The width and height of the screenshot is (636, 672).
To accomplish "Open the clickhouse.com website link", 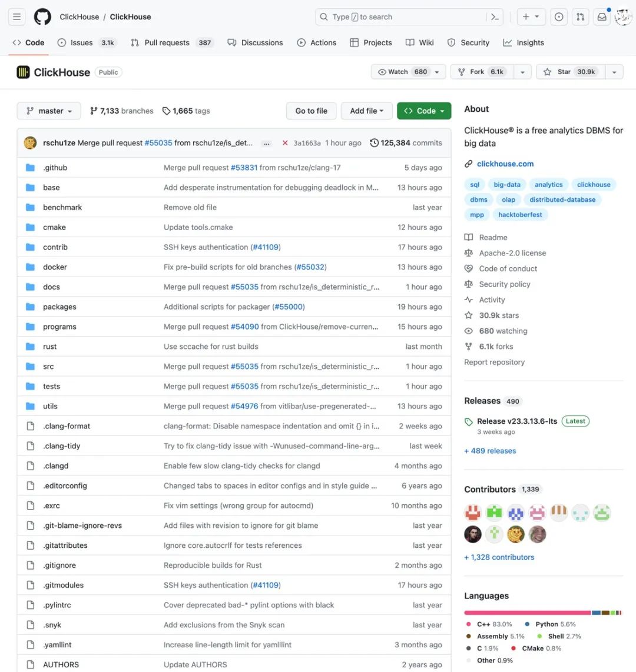I will coord(505,164).
